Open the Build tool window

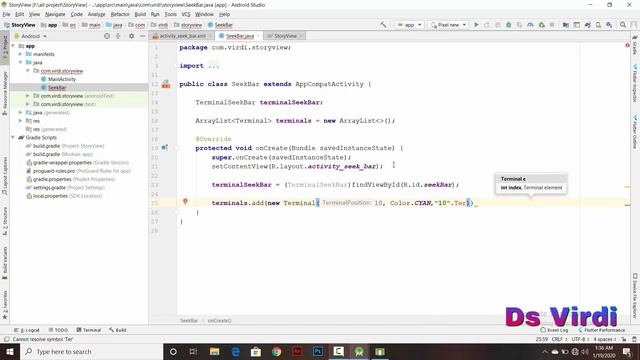click(118, 330)
